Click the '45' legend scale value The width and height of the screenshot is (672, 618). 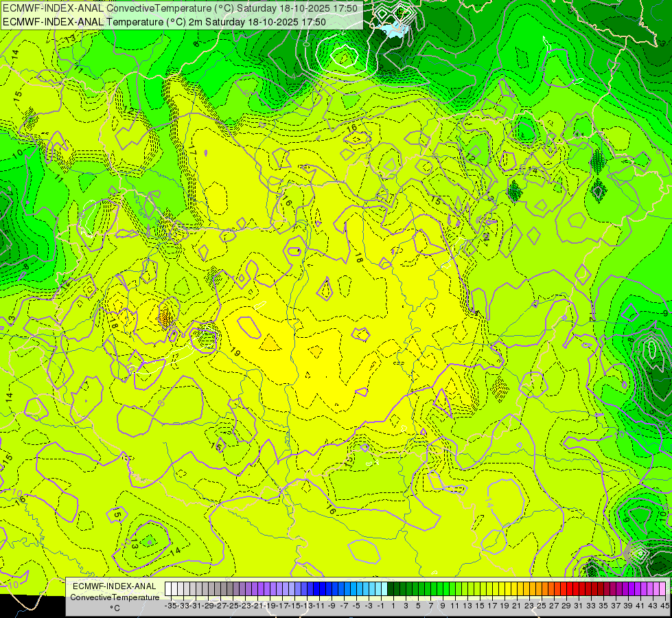tap(664, 606)
